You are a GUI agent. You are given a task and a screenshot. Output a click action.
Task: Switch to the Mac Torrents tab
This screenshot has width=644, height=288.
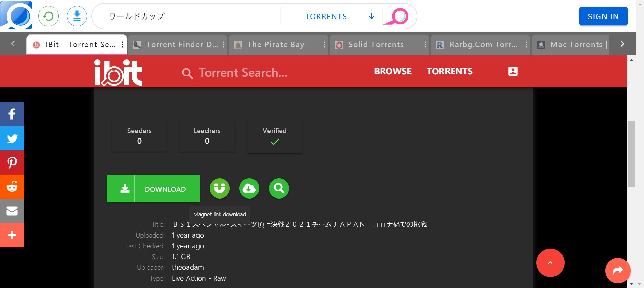coord(571,44)
